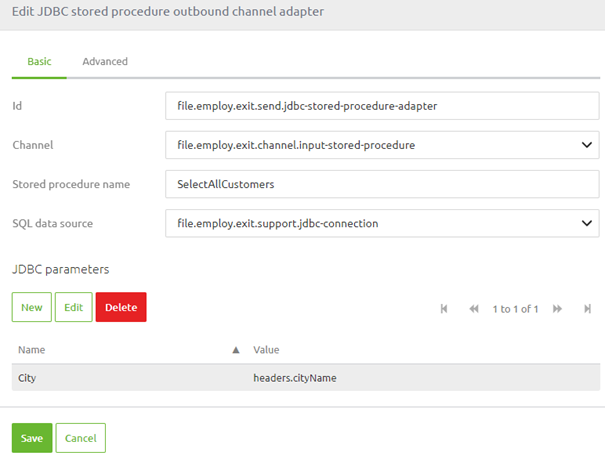Focus the Stored procedure name field
The width and height of the screenshot is (605, 463).
point(382,184)
